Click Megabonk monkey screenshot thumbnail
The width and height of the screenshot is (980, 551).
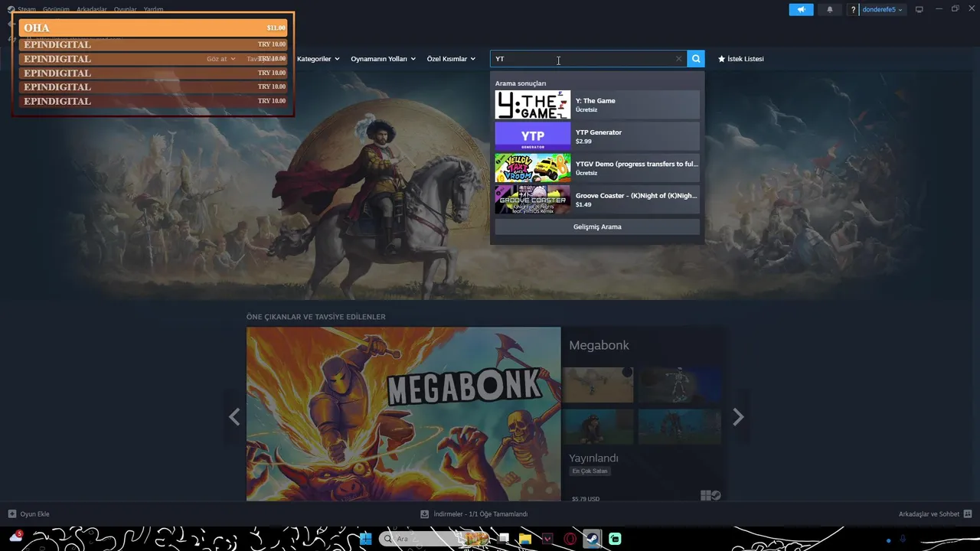coord(598,426)
